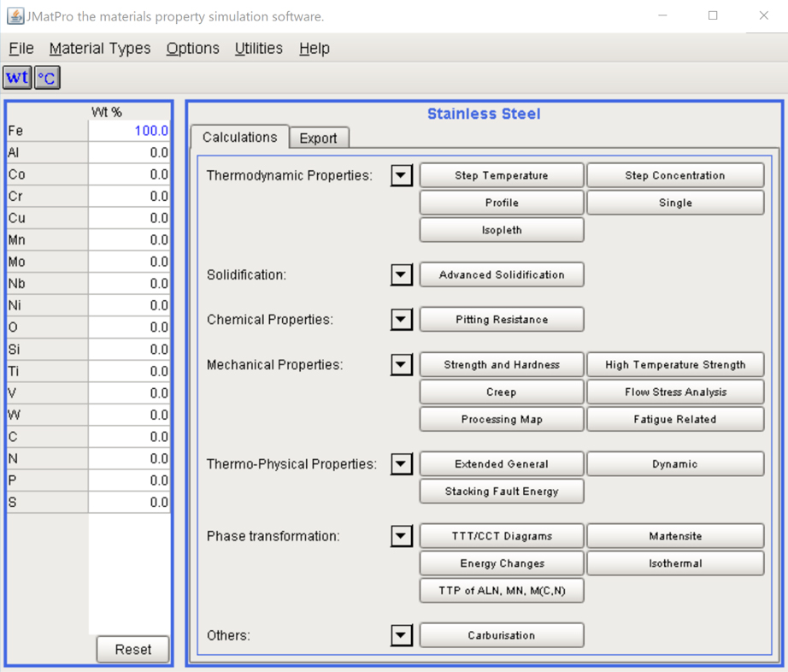Run Step Temperature calculation
The height and width of the screenshot is (672, 788).
pos(502,175)
